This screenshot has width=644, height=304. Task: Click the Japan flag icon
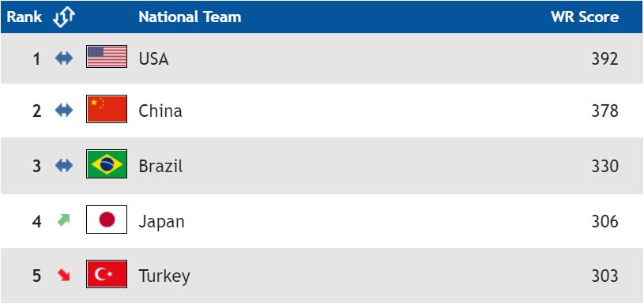[x=107, y=220]
